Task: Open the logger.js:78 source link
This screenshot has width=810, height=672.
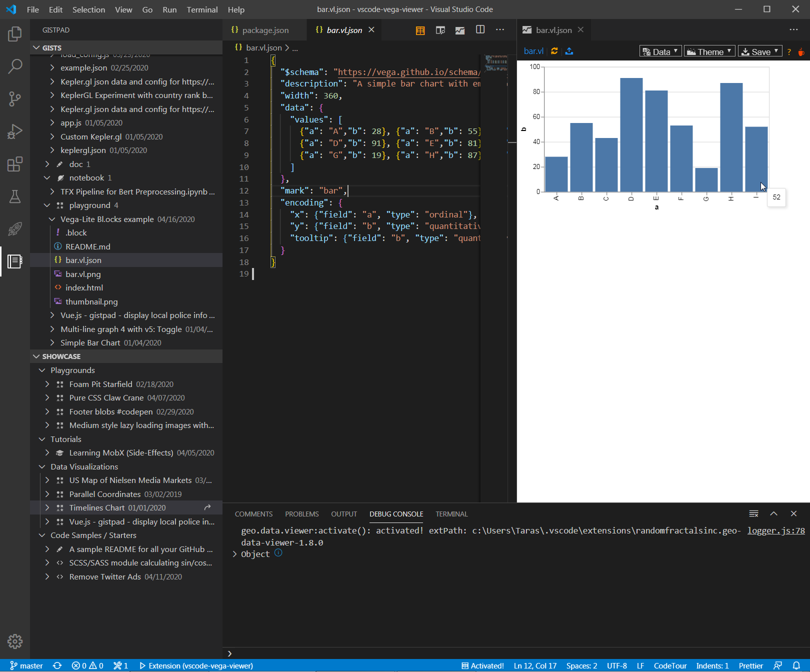Action: [x=776, y=530]
